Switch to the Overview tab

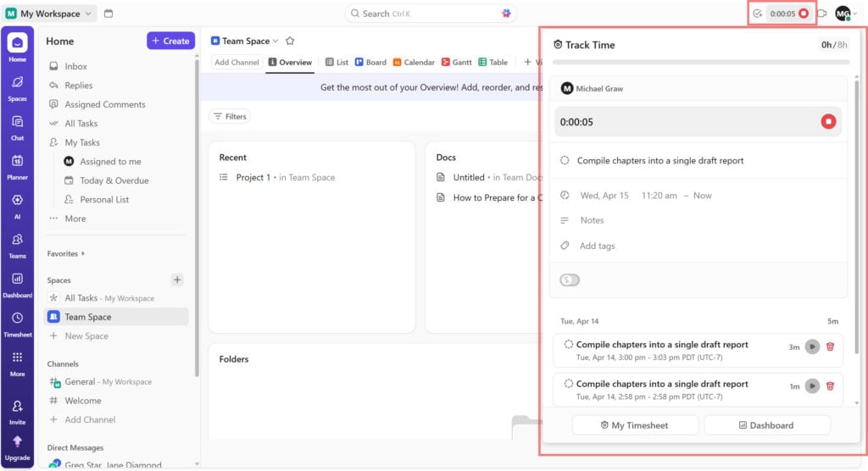tap(290, 62)
